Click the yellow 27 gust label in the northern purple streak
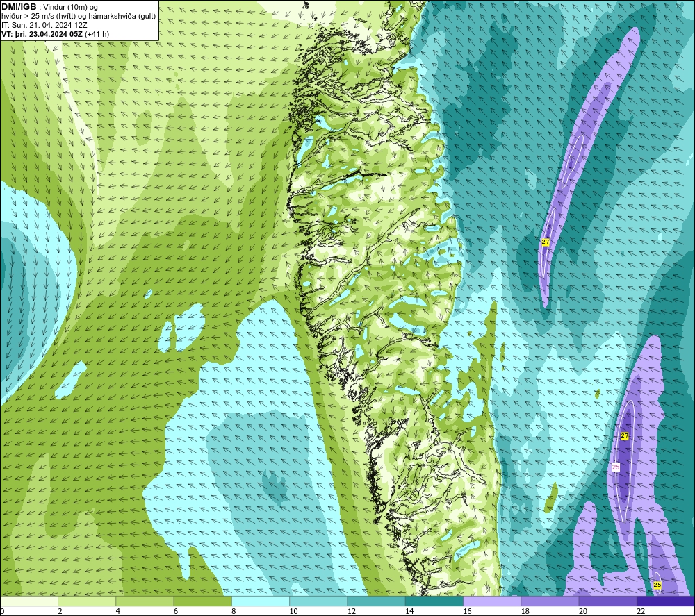Image resolution: width=695 pixels, height=616 pixels. coord(545,242)
